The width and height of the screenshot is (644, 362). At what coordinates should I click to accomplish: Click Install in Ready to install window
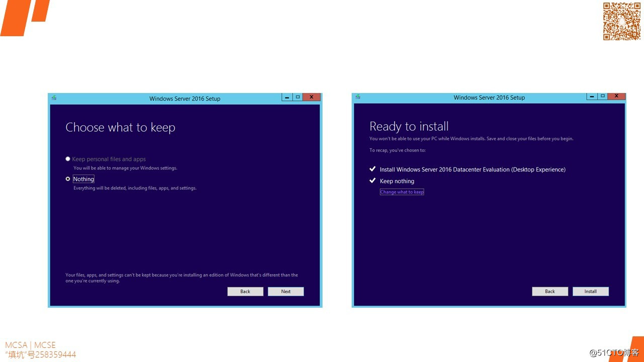pos(591,292)
